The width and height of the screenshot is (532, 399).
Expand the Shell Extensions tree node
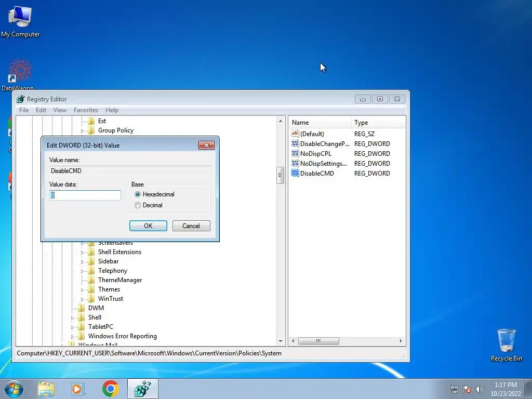82,252
